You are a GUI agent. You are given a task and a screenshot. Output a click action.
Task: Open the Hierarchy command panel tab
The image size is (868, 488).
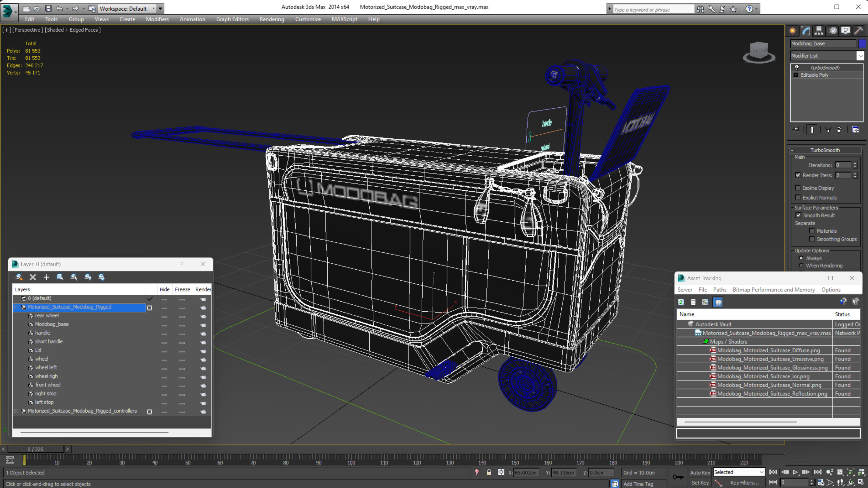819,31
